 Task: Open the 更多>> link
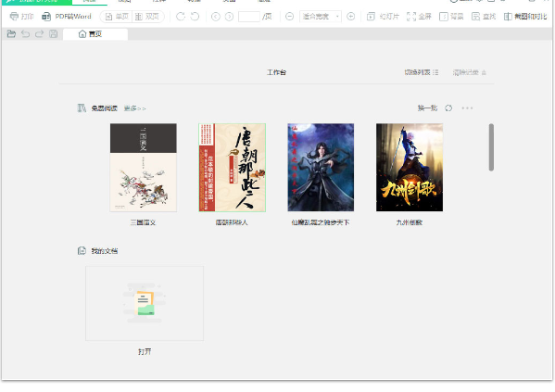(x=134, y=108)
